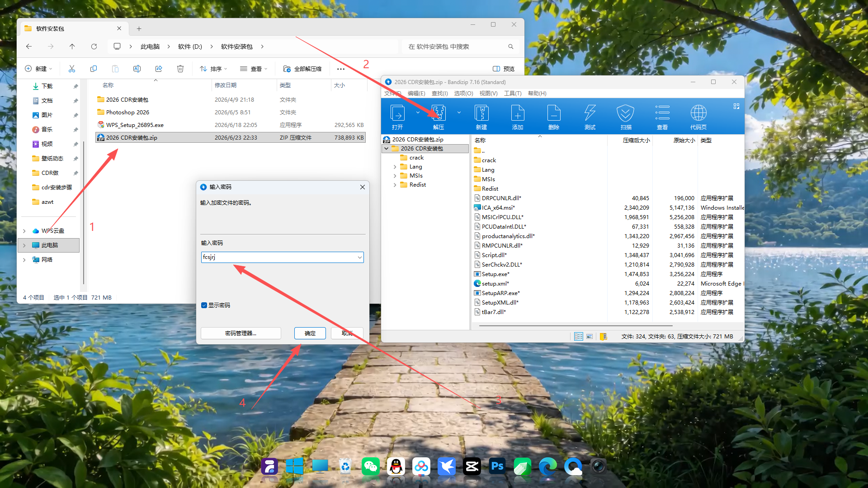Collapse the 2026 CDR安装包 tree node in Bandizip
Screen dimensions: 868x488
coord(386,149)
